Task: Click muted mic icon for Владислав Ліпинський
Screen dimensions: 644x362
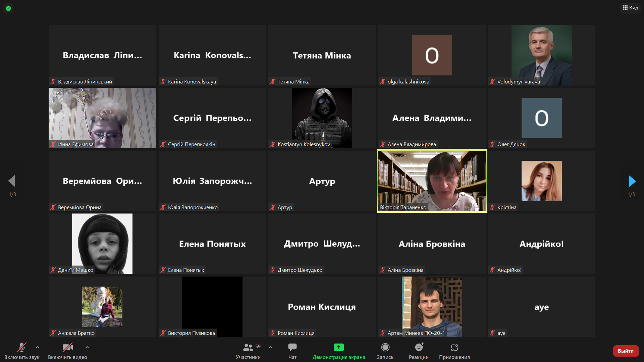Action: coord(53,81)
